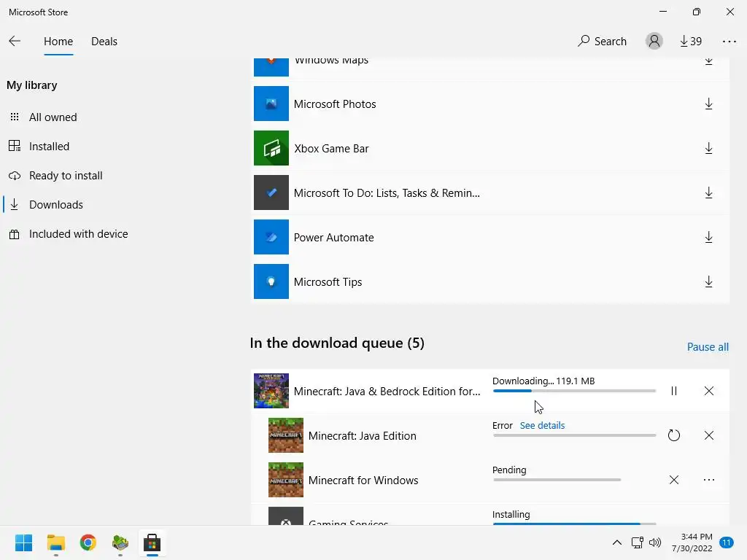Click the Power Automate name

[334, 237]
